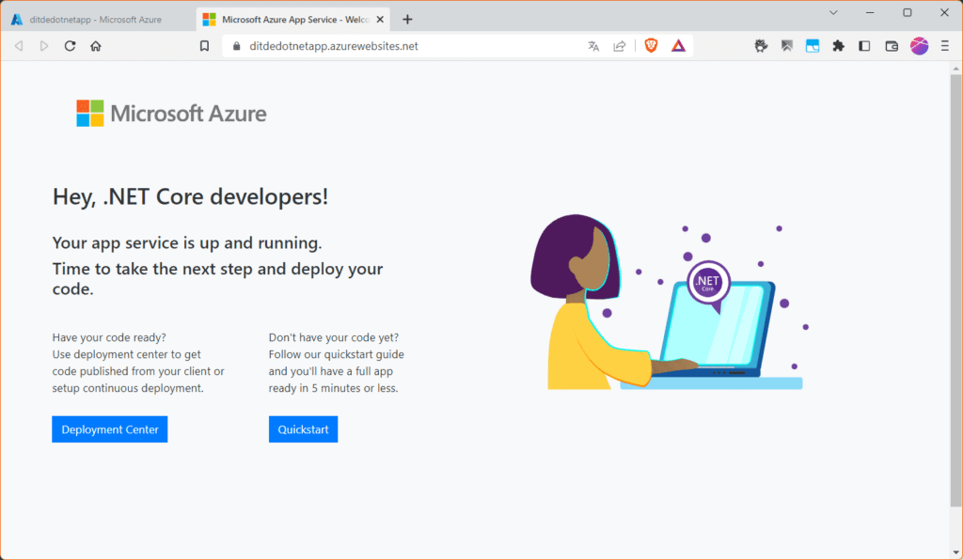This screenshot has width=963, height=560.
Task: Open the Extensions puzzle menu
Action: (x=838, y=46)
